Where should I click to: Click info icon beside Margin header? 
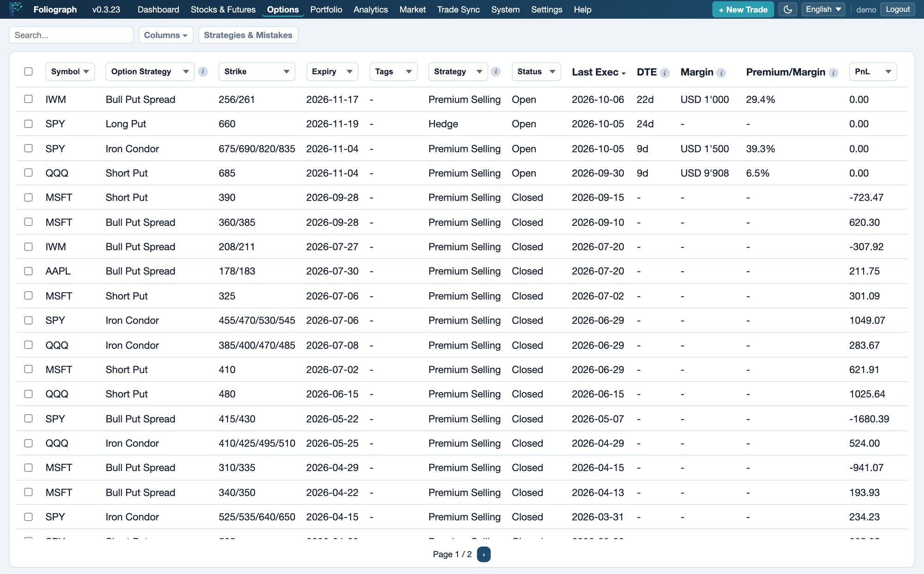721,73
